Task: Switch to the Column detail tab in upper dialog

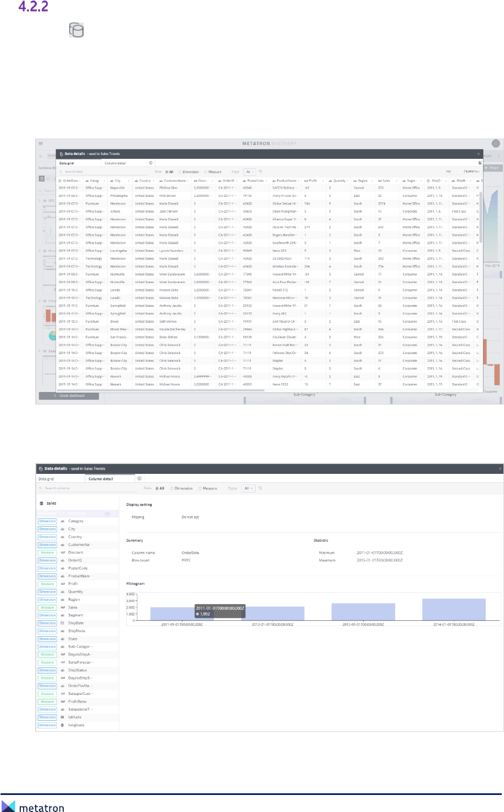Action: pyautogui.click(x=115, y=163)
